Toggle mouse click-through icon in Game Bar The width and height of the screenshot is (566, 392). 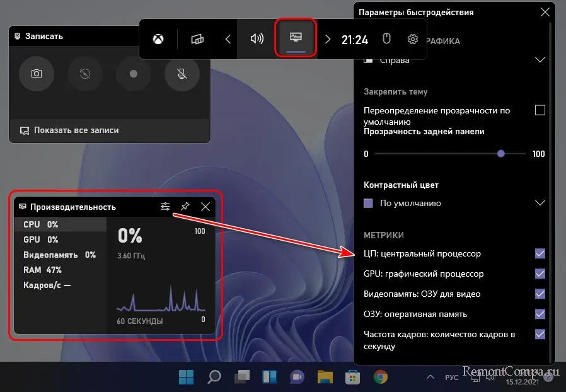tap(386, 38)
